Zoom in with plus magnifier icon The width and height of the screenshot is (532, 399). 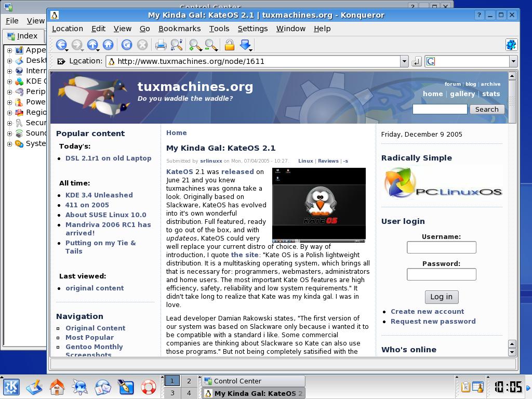click(195, 45)
